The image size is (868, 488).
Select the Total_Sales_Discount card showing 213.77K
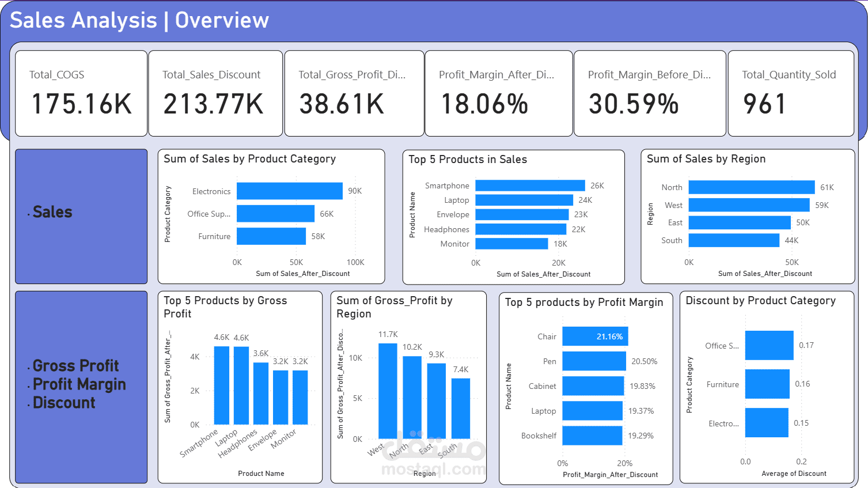click(x=215, y=93)
